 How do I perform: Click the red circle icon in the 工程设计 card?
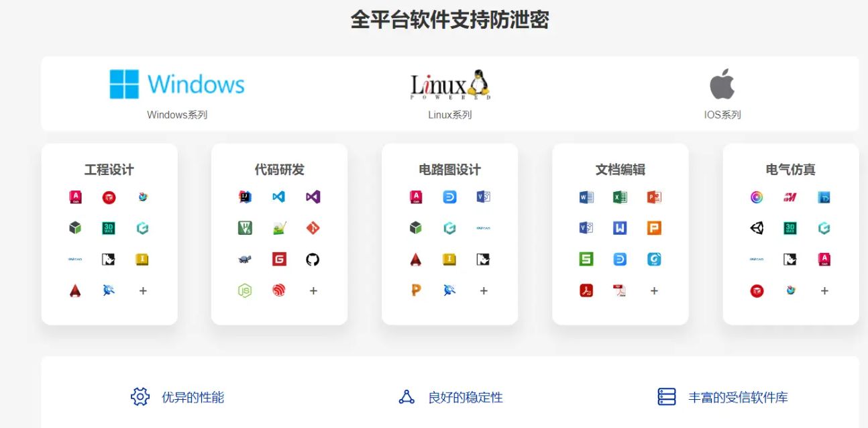click(x=109, y=197)
